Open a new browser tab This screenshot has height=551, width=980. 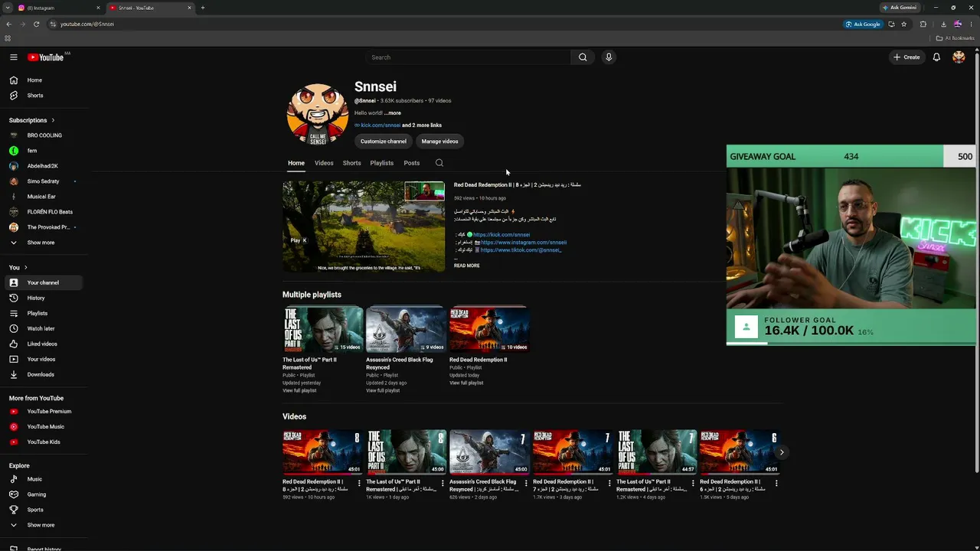coord(203,8)
